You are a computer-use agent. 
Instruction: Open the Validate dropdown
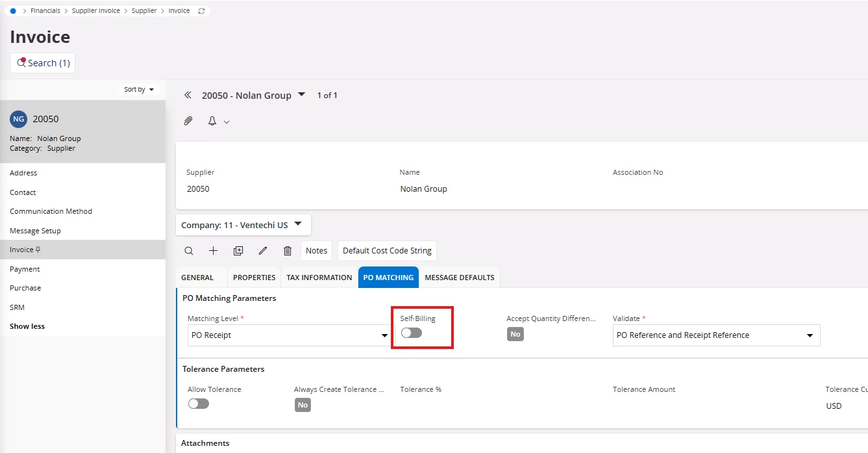716,335
